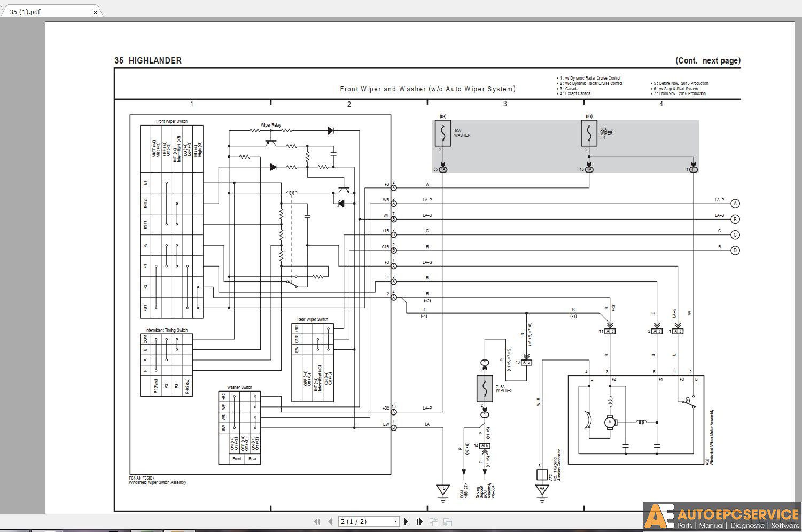This screenshot has height=532, width=802.
Task: Go to the previous page
Action: click(330, 521)
